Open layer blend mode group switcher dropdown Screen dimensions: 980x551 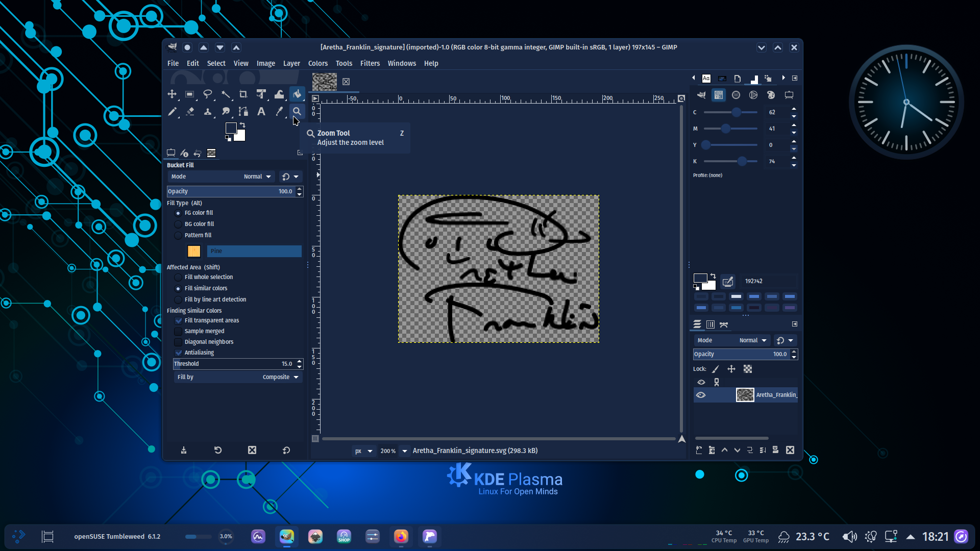pos(785,340)
